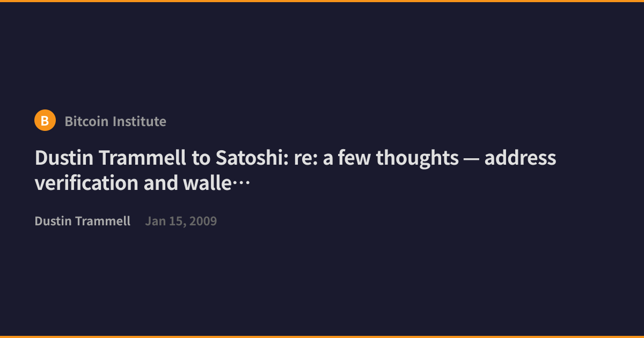Click the em dash in the headline

click(472, 159)
